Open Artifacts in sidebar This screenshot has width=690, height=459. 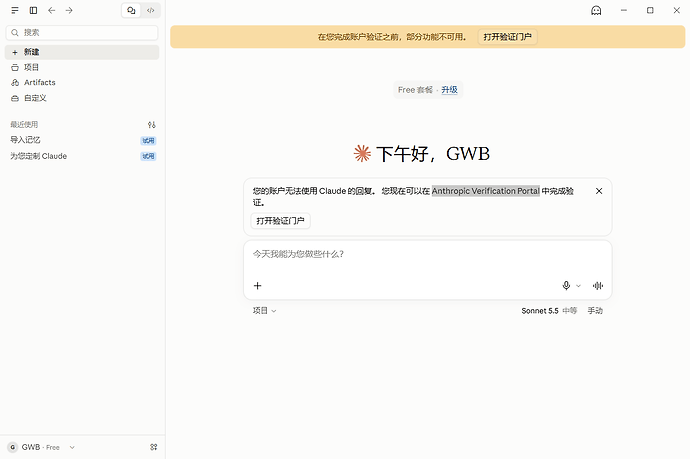(x=82, y=82)
